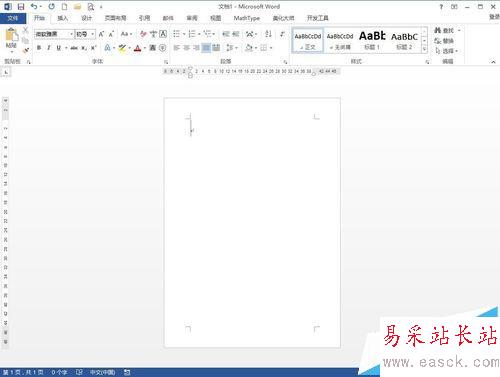Image resolution: width=500 pixels, height=377 pixels.
Task: Open phonetic guide icon
Action: point(153,34)
